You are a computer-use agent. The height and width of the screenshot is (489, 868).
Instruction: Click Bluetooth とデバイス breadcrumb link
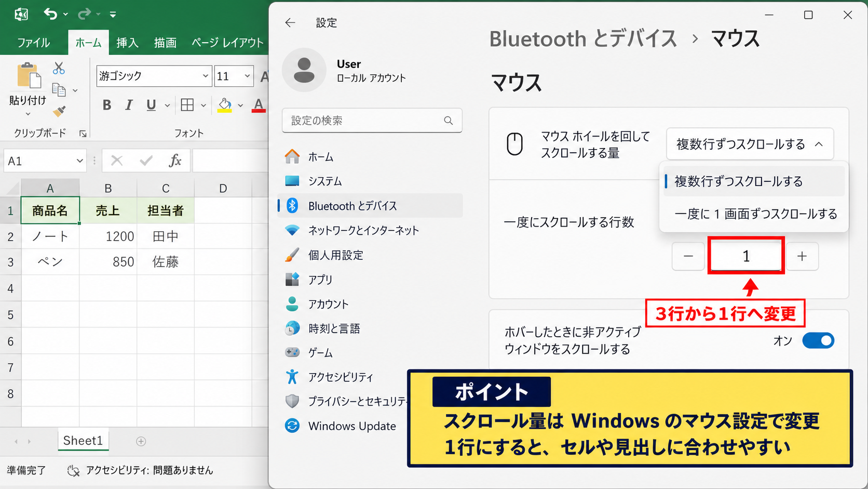[x=583, y=39]
